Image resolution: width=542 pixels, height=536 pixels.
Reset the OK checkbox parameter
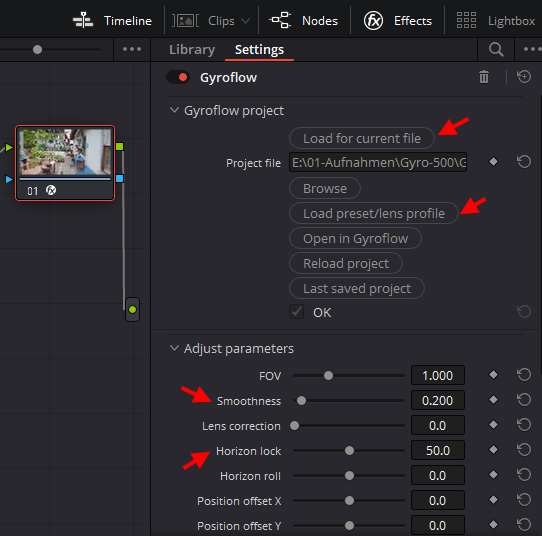[524, 311]
